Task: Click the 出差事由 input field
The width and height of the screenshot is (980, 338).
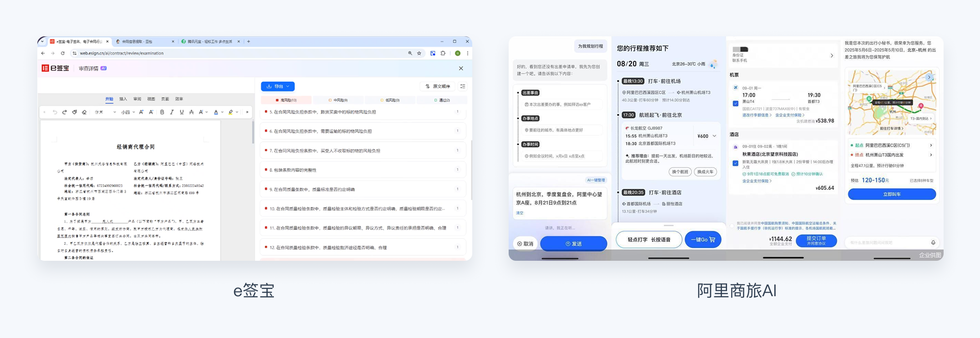Action: 563,104
